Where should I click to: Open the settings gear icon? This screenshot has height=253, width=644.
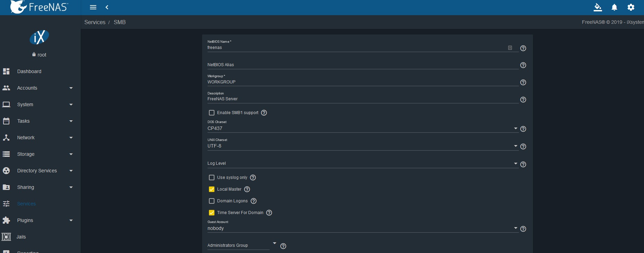click(631, 7)
